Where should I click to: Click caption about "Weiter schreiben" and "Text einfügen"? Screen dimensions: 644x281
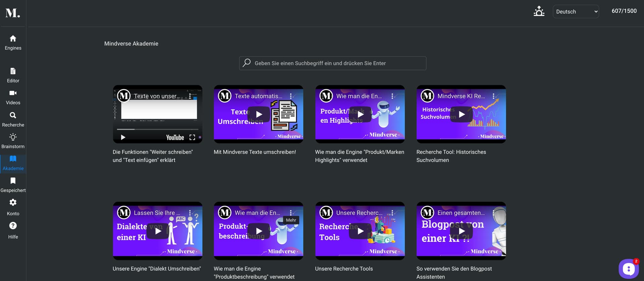click(x=153, y=156)
